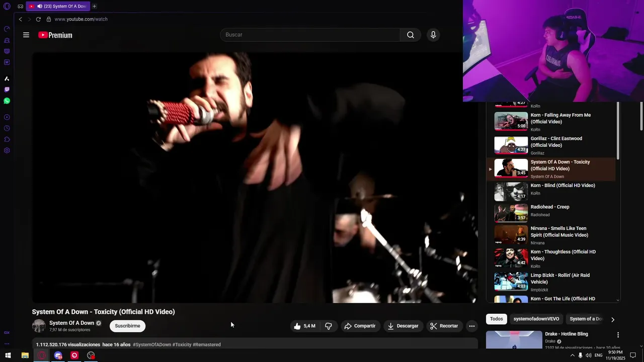Viewport: 644px width, 362px height.
Task: Open GX Corner gamepad icon in tab bar
Action: coord(20,7)
